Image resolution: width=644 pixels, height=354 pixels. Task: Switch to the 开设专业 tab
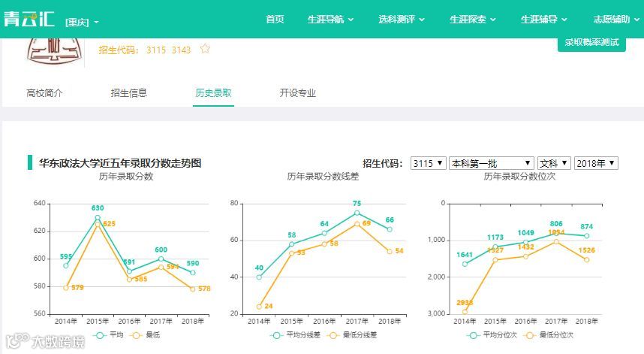(x=298, y=93)
